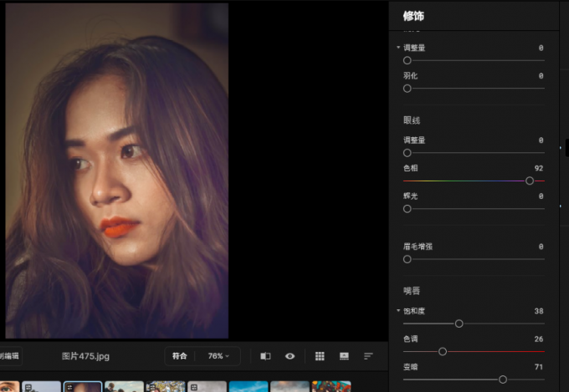This screenshot has height=392, width=569.
Task: Click the 变暗 value 71
Action: [539, 367]
